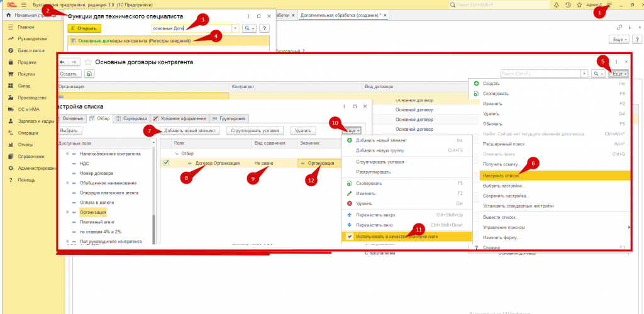Select Основные договоры контрагента (Регистры сведений) row
The image size is (644, 314).
tap(169, 41)
